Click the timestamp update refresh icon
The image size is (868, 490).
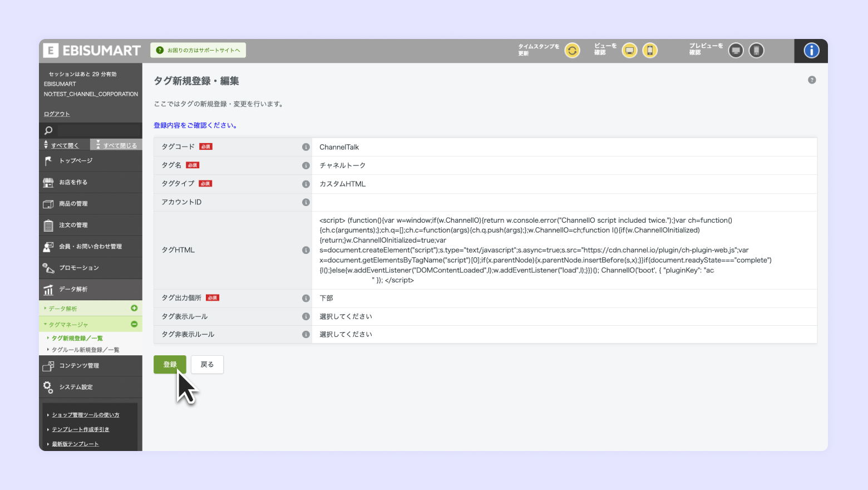tap(572, 51)
